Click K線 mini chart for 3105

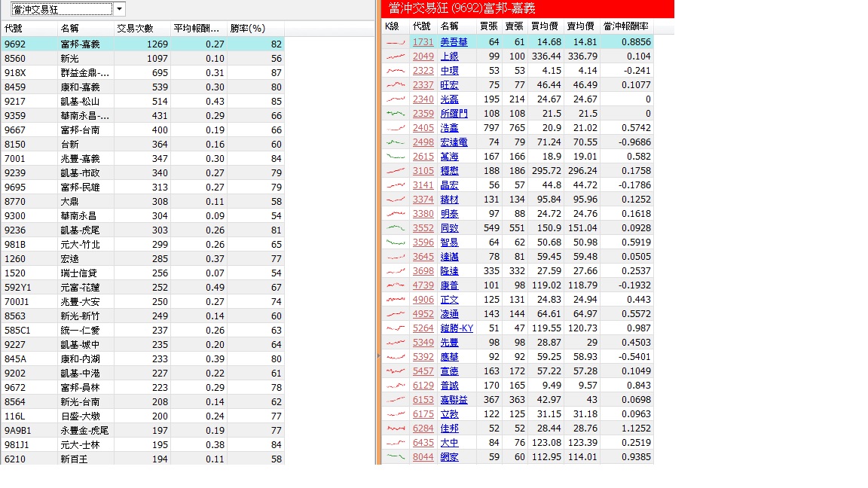click(396, 171)
